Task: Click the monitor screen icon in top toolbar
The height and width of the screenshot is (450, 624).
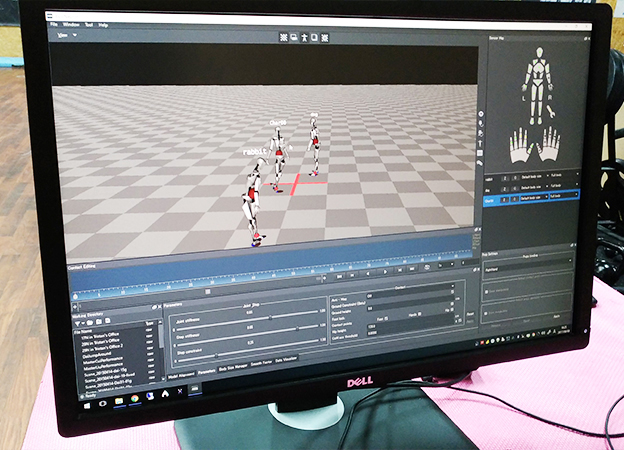Action: pos(294,37)
